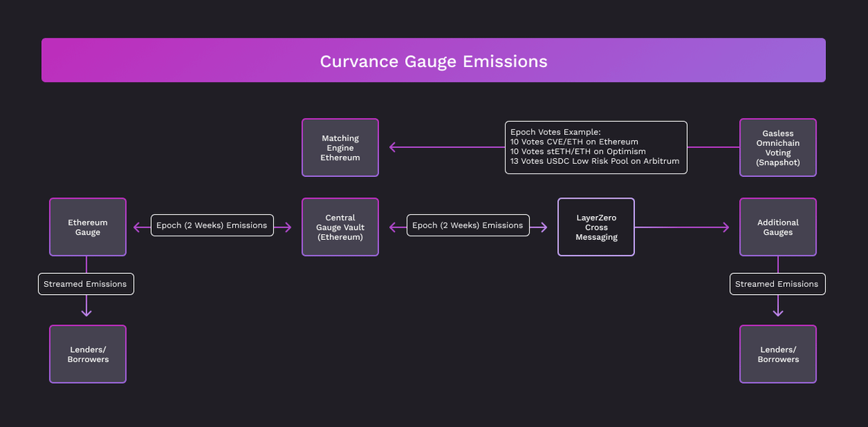The height and width of the screenshot is (427, 868).
Task: Click the Curvance Gauge Emissions title banner
Action: click(x=433, y=61)
